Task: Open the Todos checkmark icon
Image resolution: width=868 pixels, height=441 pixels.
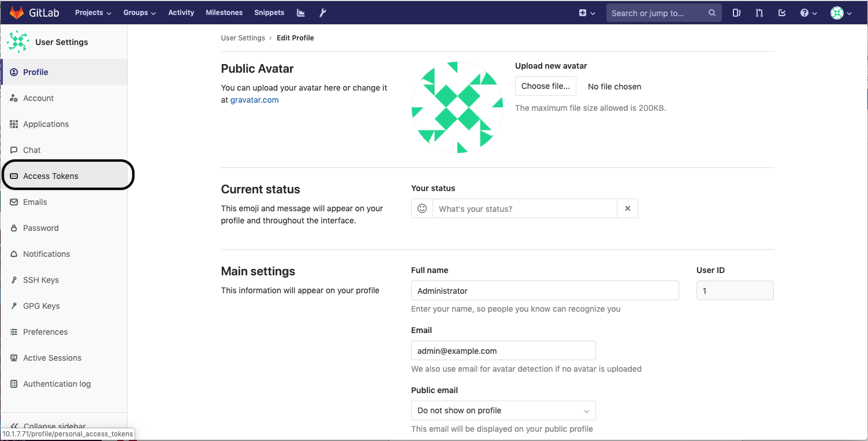Action: (782, 12)
